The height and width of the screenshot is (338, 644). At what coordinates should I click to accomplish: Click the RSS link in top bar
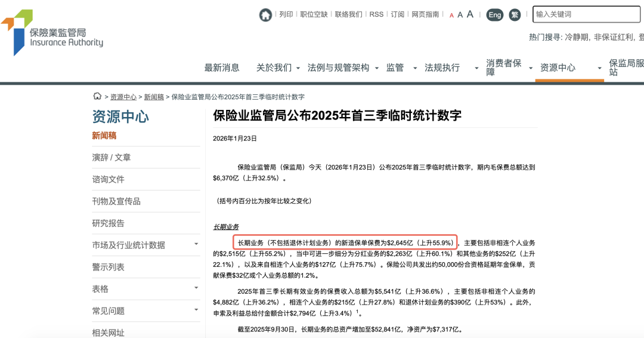pos(376,14)
